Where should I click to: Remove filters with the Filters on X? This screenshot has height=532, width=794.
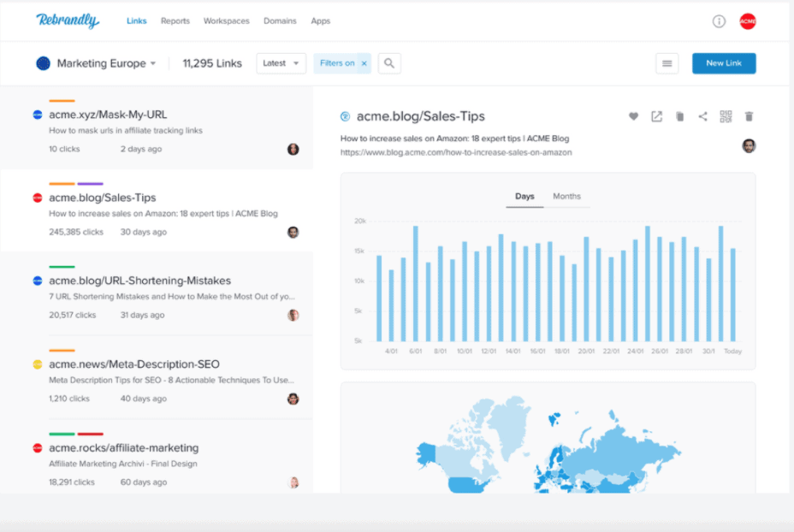[x=364, y=63]
